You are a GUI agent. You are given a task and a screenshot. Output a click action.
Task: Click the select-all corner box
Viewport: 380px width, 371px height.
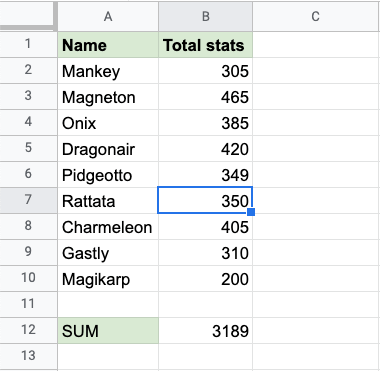[x=28, y=16]
